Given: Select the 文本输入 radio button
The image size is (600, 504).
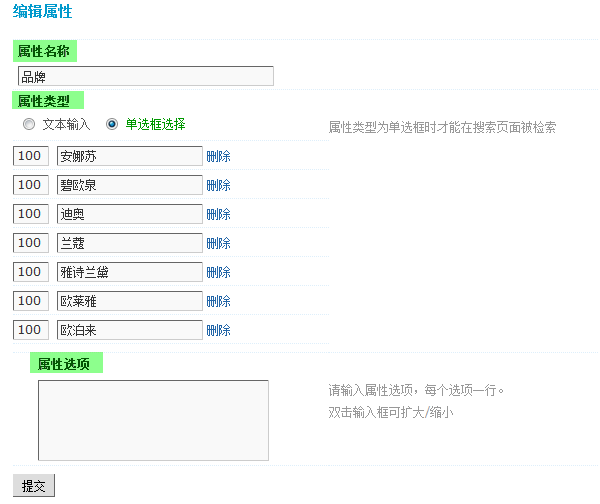Looking at the screenshot, I should [29, 124].
